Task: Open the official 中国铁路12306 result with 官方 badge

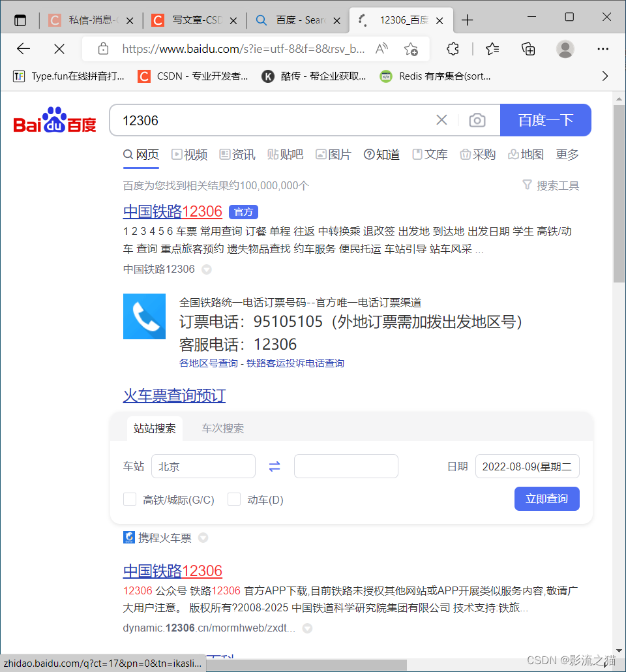Action: pos(172,212)
